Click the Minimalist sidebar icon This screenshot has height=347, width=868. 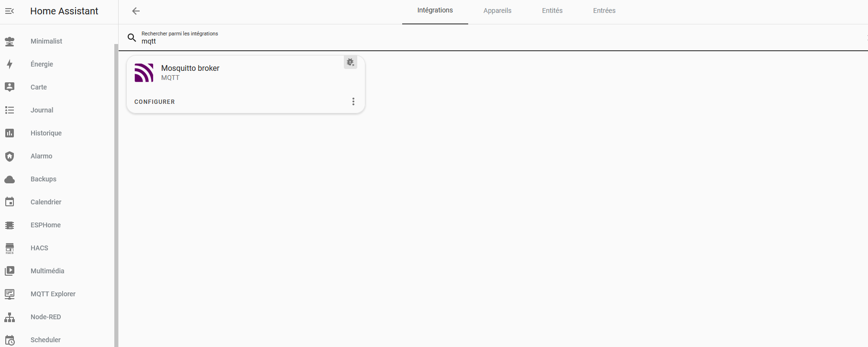point(10,41)
